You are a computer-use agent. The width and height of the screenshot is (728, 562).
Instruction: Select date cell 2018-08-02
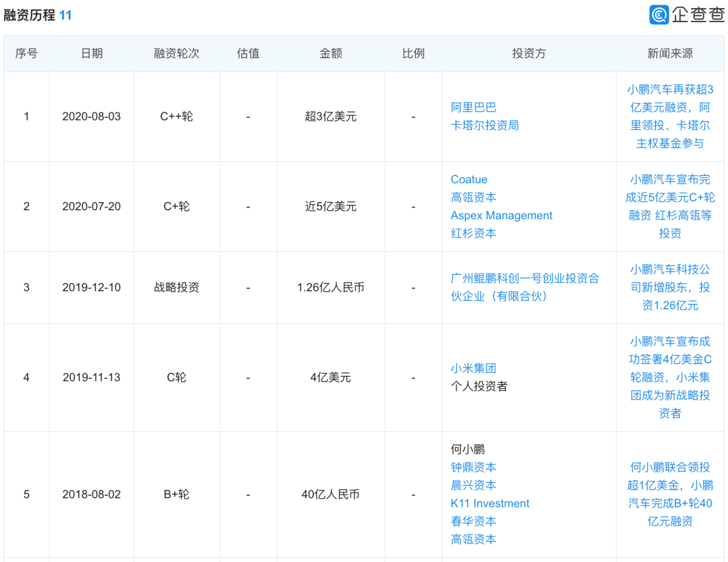(x=92, y=494)
